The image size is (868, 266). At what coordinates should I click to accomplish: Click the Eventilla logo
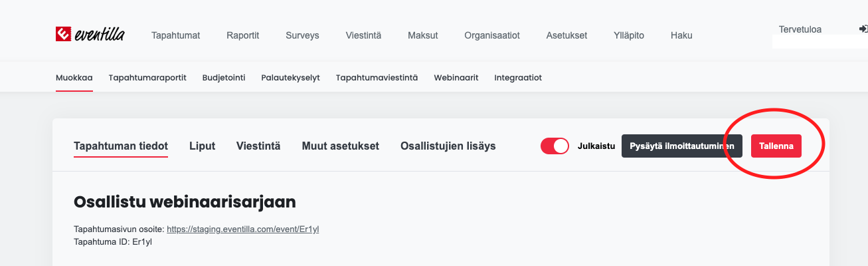click(x=90, y=35)
